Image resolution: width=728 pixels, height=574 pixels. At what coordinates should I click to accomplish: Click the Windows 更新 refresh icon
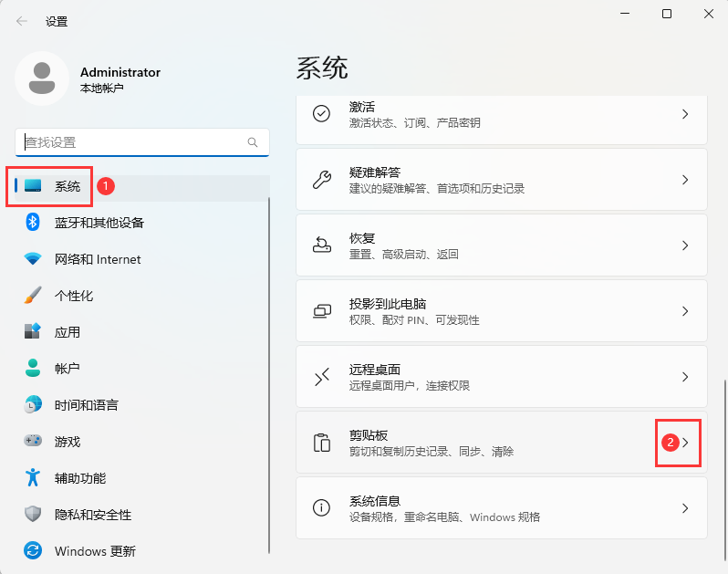click(33, 551)
